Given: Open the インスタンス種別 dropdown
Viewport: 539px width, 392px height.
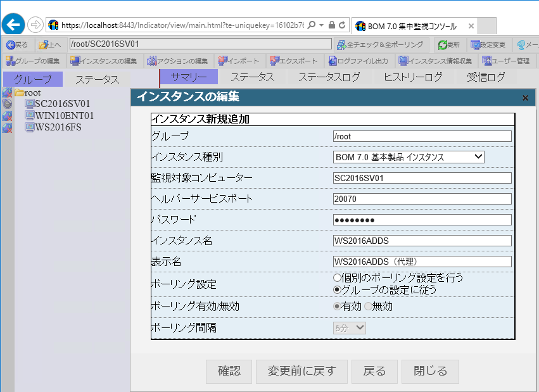Looking at the screenshot, I should coord(409,157).
